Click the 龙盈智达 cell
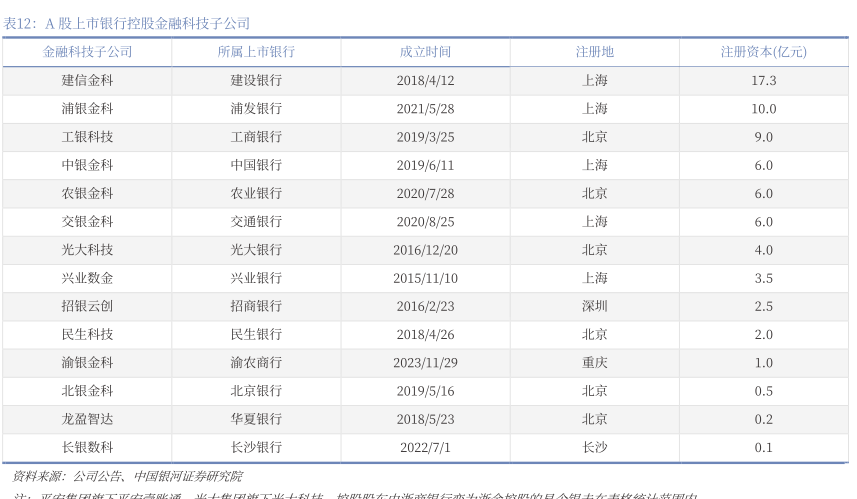This screenshot has width=857, height=499. [87, 419]
